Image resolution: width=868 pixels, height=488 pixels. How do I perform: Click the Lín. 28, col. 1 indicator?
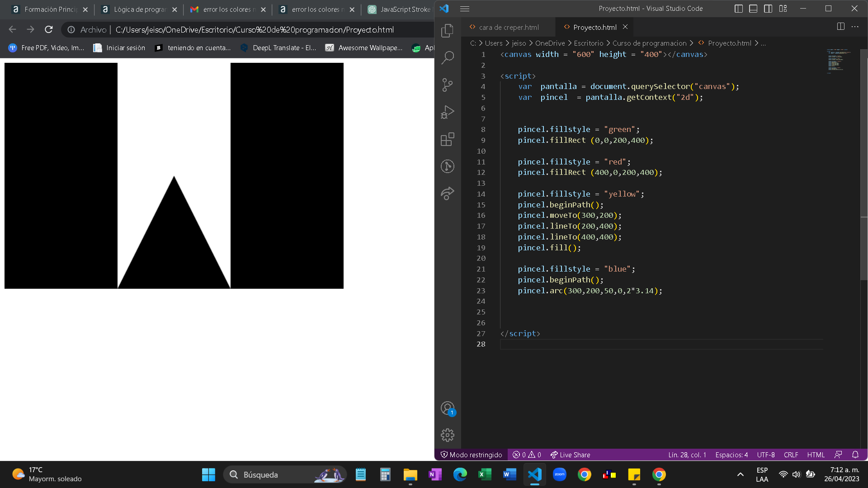[x=687, y=455]
